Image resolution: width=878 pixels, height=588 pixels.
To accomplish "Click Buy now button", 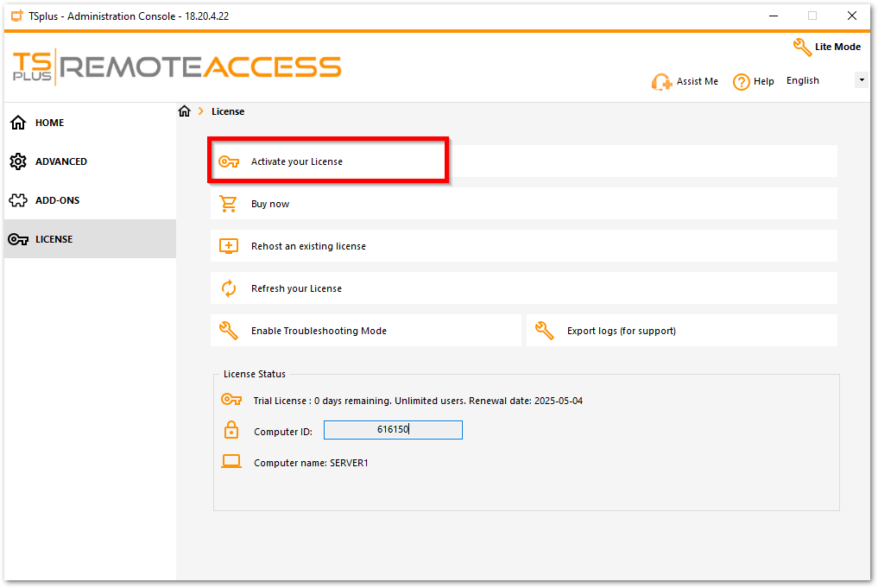I will click(270, 204).
